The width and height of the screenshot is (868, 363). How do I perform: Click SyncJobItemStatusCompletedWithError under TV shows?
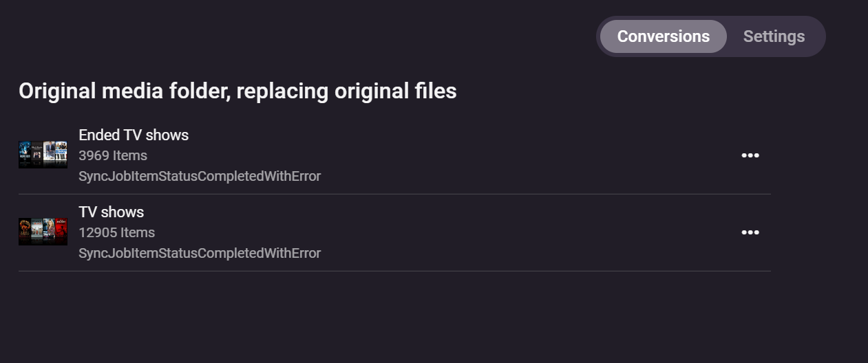coord(200,253)
